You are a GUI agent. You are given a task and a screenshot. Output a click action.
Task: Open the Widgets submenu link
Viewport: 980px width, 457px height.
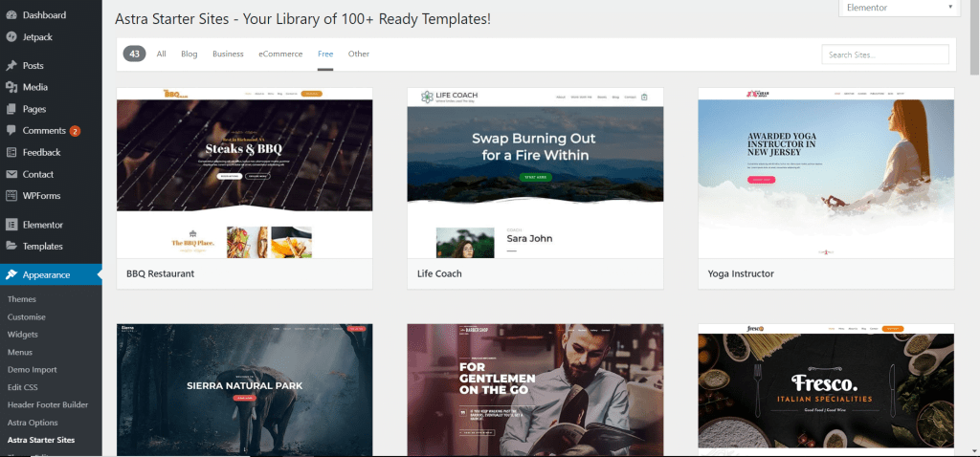(x=23, y=335)
